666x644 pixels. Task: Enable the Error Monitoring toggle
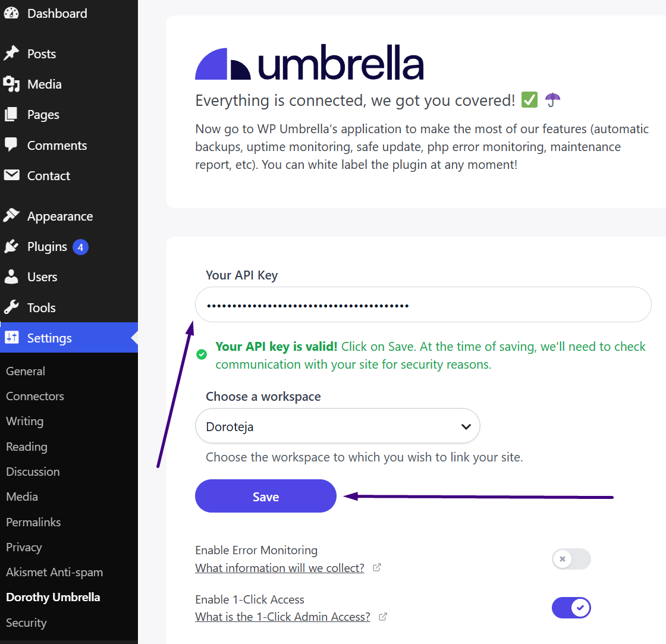(x=571, y=558)
